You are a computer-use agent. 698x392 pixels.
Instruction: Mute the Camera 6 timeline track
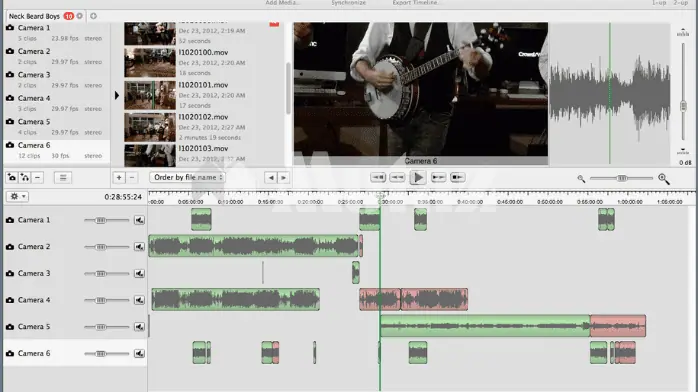[x=139, y=353]
